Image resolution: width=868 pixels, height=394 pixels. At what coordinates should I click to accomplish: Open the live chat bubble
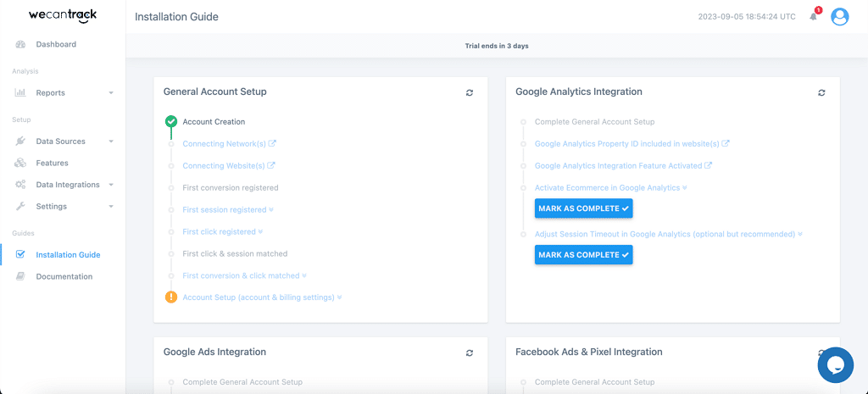click(834, 364)
